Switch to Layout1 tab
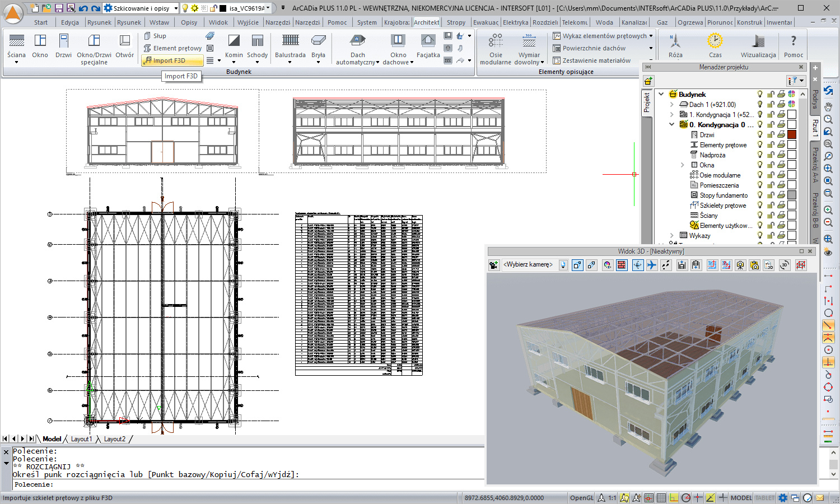 click(x=81, y=439)
